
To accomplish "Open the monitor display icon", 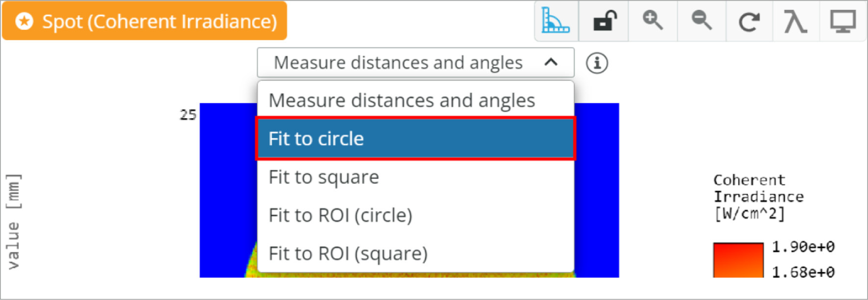I will pyautogui.click(x=842, y=21).
